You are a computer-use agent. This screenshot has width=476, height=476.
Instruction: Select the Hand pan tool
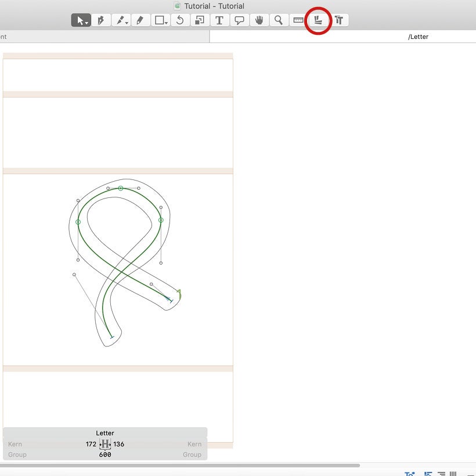pyautogui.click(x=259, y=20)
